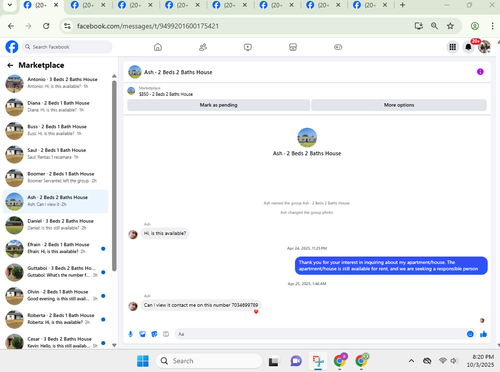Viewport: 500px width, 372px height.
Task: Open the Chrome profile icon
Action: (x=475, y=26)
